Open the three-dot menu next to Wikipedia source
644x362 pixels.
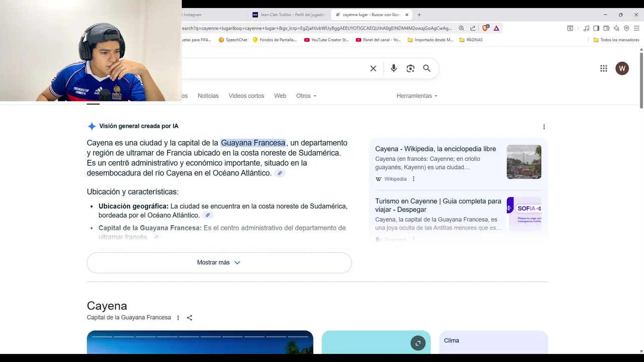414,179
